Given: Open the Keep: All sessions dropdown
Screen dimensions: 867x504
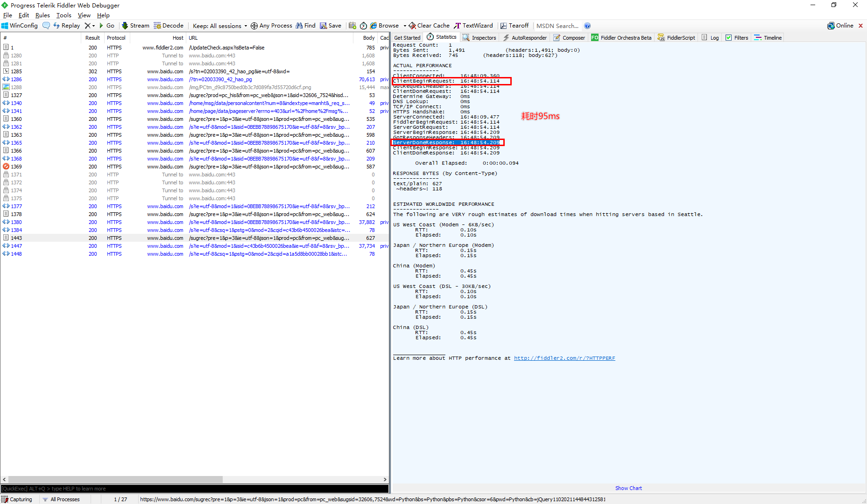Looking at the screenshot, I should (220, 26).
